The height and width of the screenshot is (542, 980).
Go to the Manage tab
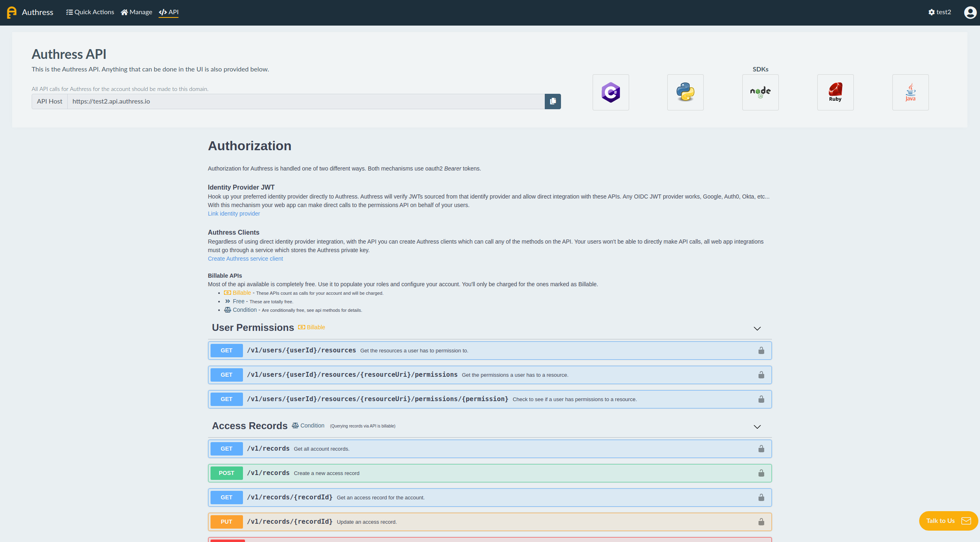[137, 12]
